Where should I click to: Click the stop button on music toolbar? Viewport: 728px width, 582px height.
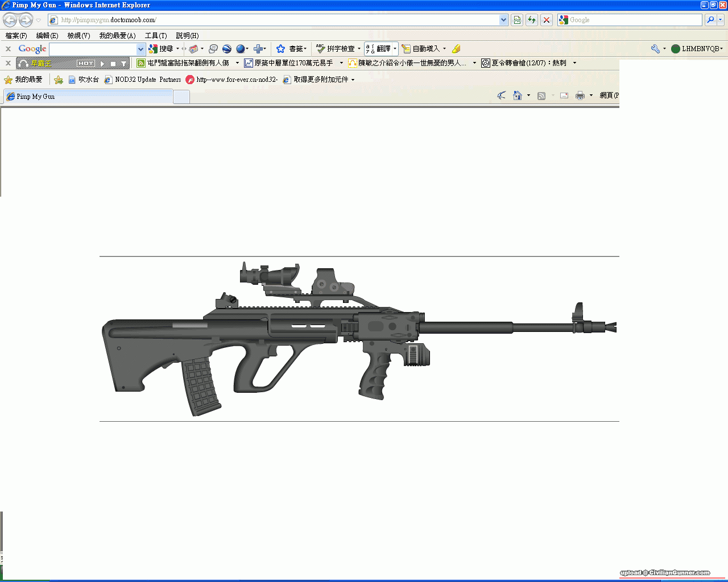pos(113,64)
